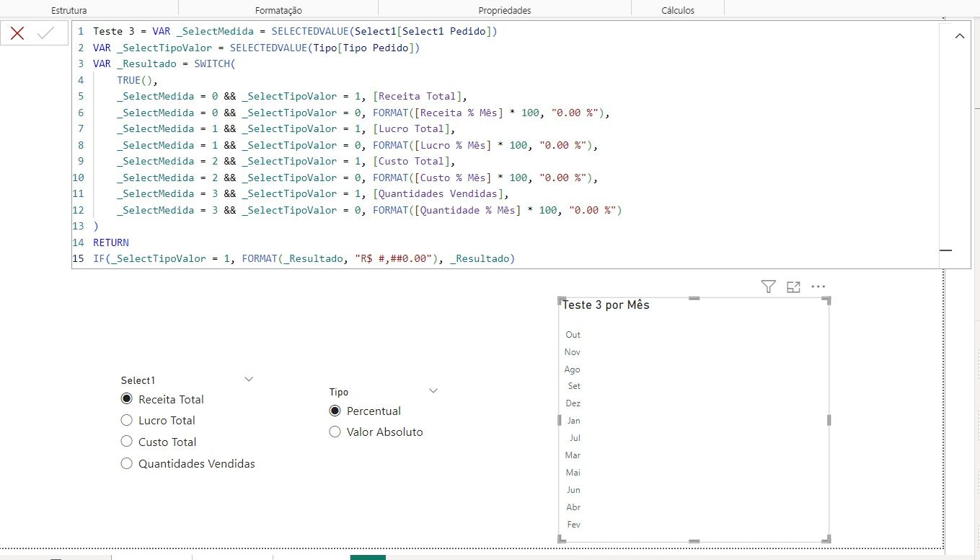Click the Tipo slicer header text
The image size is (980, 560).
(x=339, y=392)
